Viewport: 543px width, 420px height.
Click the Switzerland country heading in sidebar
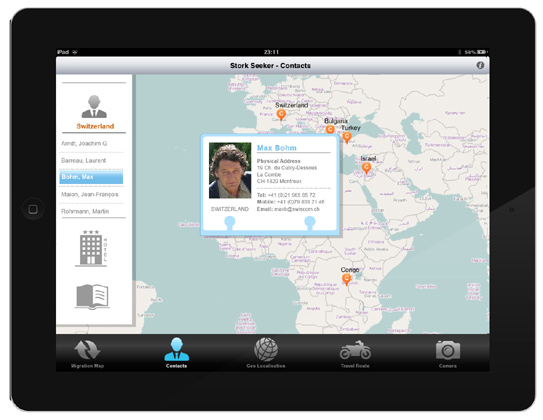coord(95,126)
